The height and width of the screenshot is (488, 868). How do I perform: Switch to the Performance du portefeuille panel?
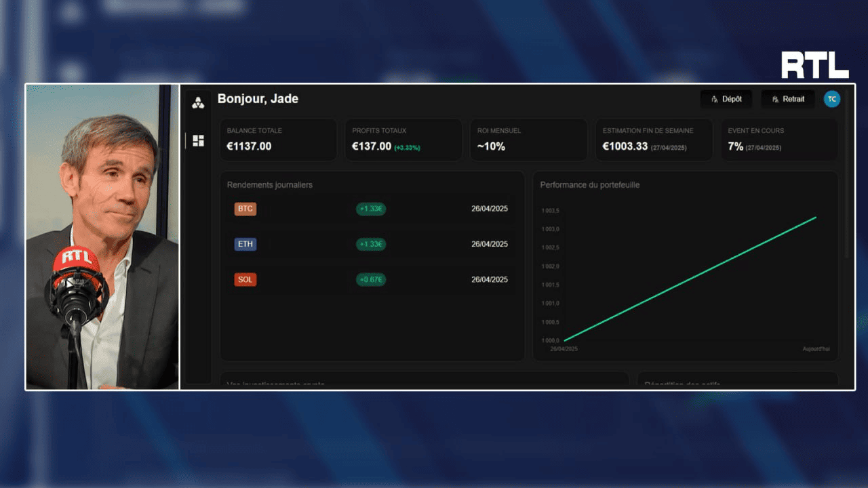click(590, 184)
